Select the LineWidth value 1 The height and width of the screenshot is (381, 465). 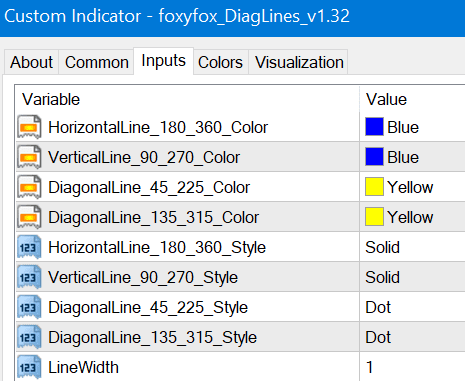pos(369,367)
